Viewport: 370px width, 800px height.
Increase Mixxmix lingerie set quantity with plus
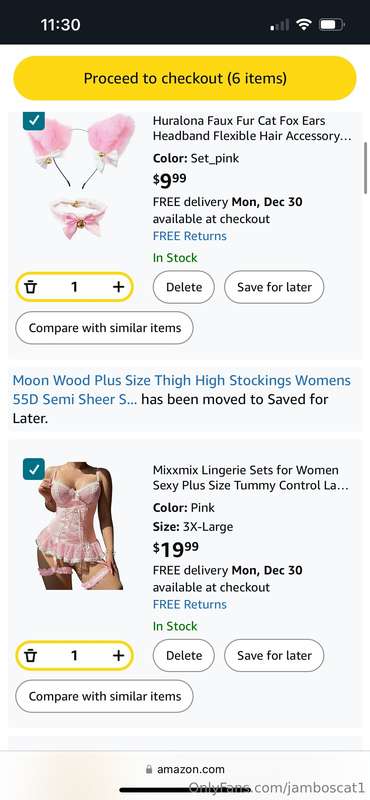click(118, 656)
